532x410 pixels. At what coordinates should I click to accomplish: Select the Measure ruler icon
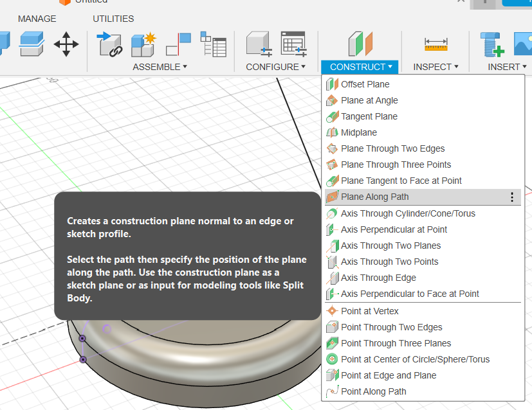436,44
